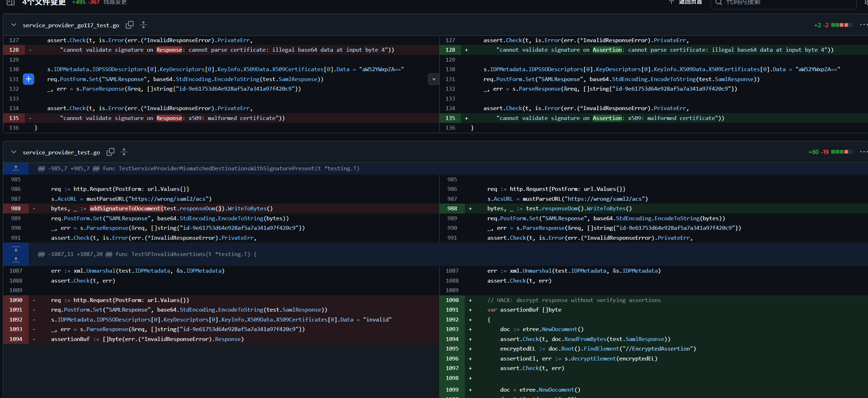The image size is (868, 398).
Task: Expand up hunk above line 985
Action: (16, 169)
